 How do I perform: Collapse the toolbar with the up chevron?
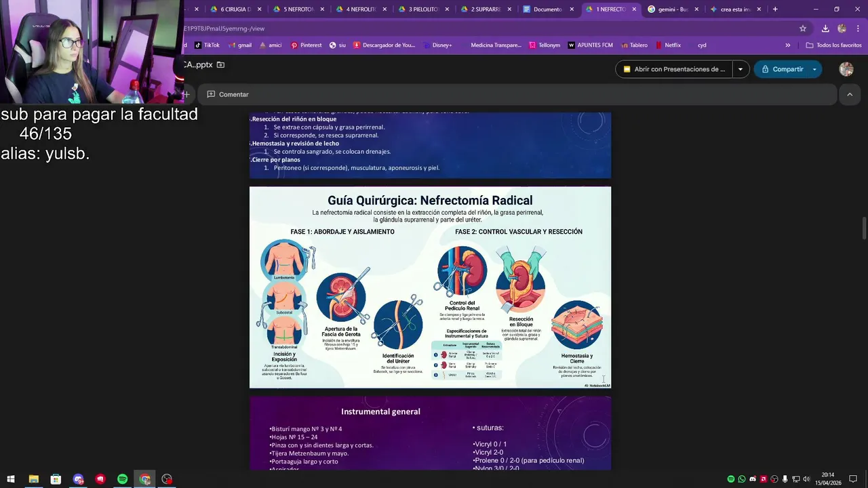click(850, 94)
